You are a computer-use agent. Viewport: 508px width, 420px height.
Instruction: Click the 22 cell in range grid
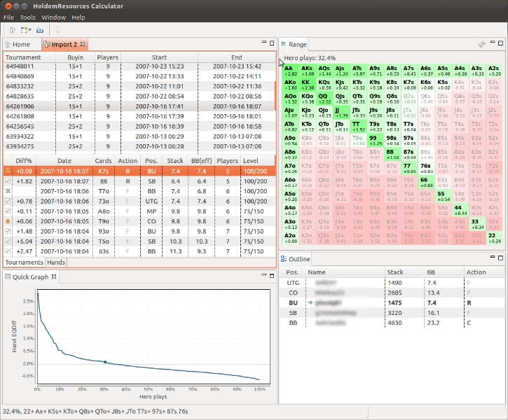point(494,238)
